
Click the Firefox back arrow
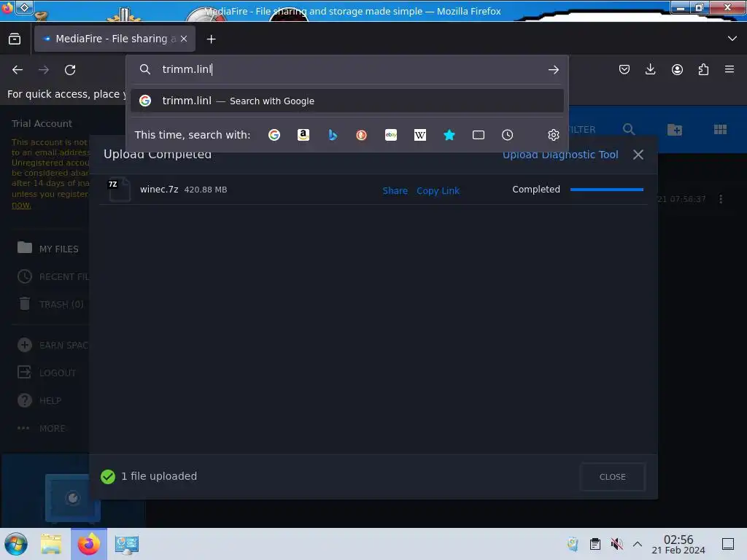coord(18,70)
